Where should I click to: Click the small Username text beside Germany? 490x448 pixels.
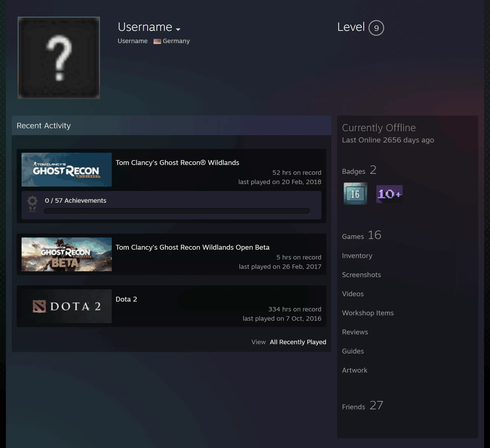pyautogui.click(x=132, y=41)
